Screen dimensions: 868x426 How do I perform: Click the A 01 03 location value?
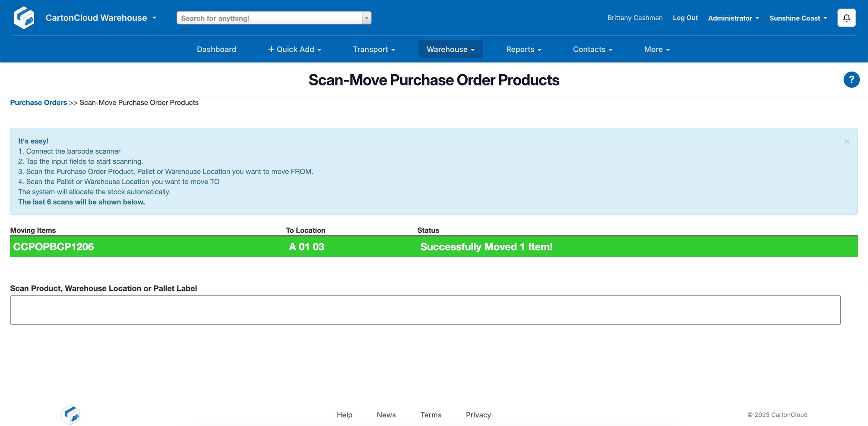tap(306, 247)
